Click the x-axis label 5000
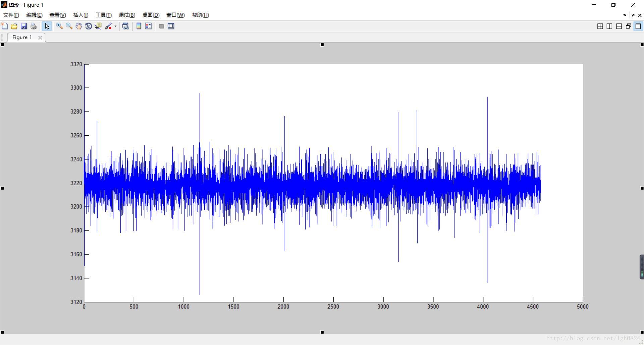Screen dimensions: 644x345 point(583,306)
